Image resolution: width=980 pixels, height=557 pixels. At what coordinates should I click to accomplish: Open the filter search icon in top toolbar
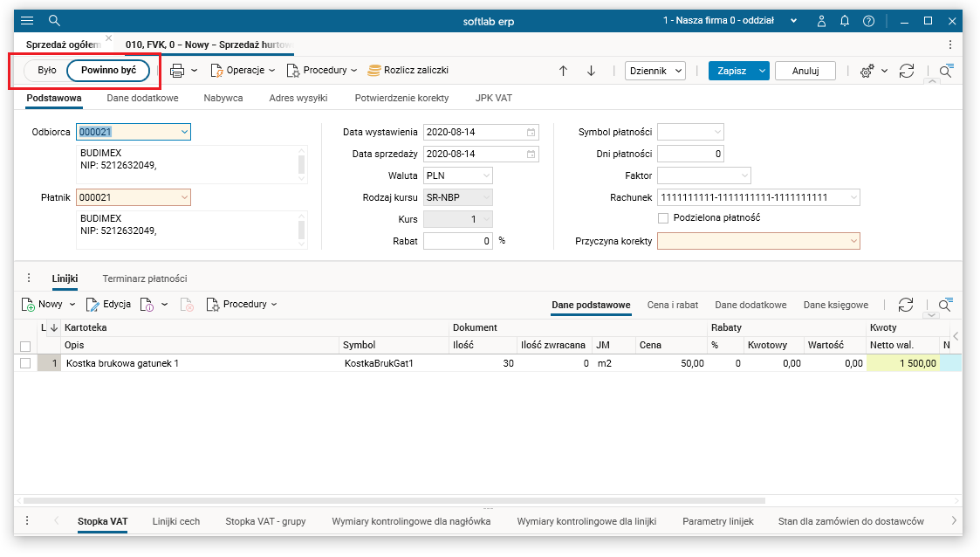tap(946, 71)
